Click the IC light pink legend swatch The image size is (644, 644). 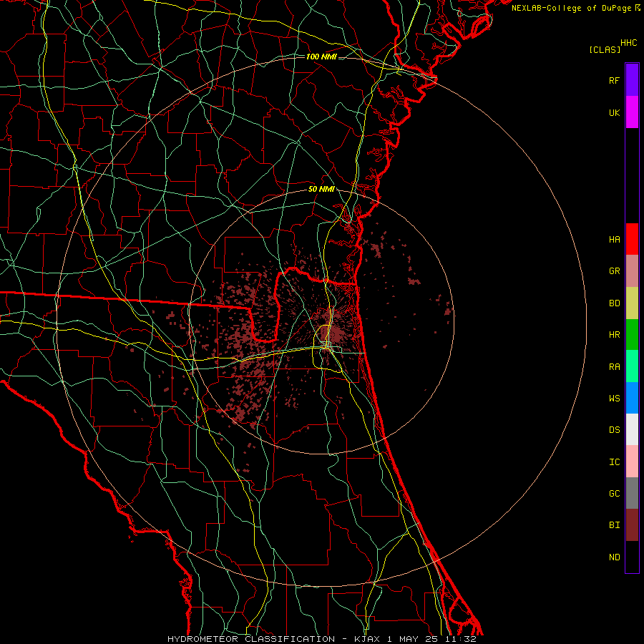point(632,462)
